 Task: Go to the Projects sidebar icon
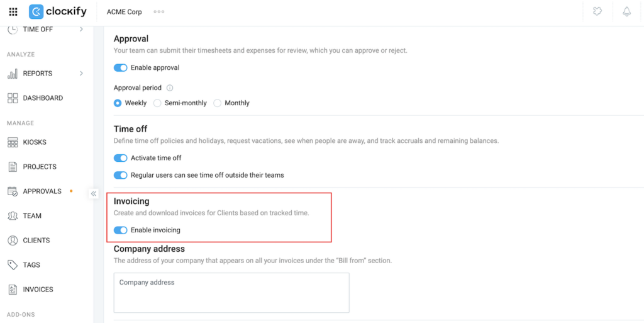coord(13,167)
